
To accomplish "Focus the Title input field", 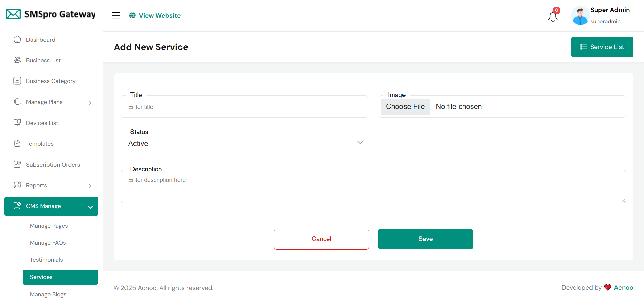I will 244,107.
